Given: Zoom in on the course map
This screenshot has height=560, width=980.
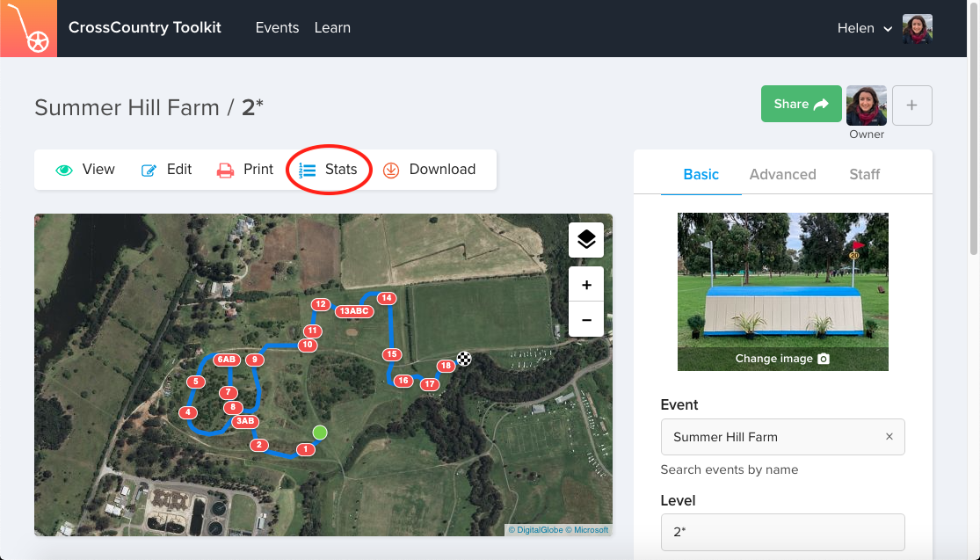Looking at the screenshot, I should coord(586,285).
